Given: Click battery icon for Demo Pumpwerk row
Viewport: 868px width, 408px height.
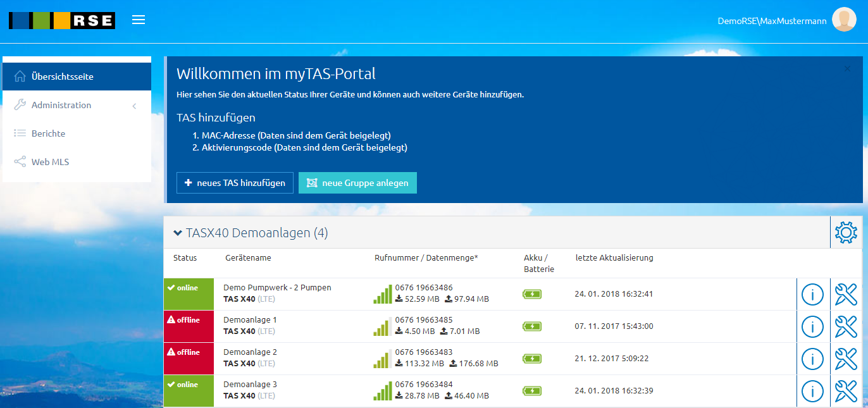Looking at the screenshot, I should tap(532, 294).
